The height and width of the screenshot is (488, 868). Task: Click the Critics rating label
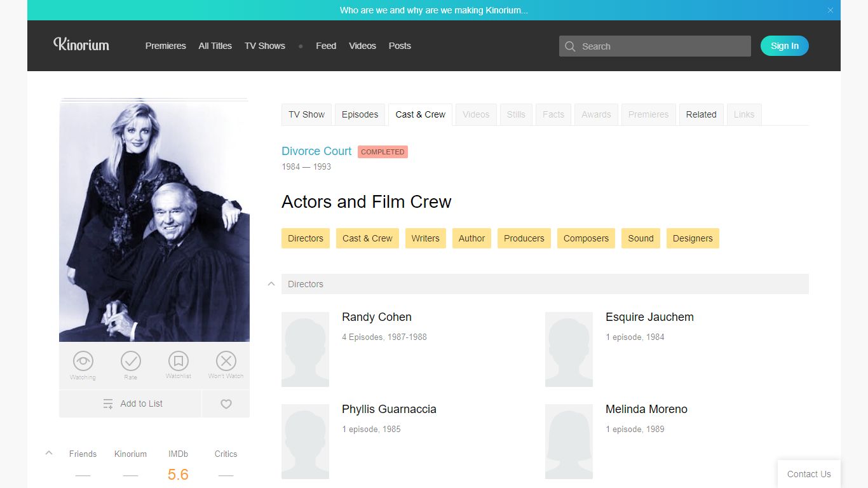point(226,454)
